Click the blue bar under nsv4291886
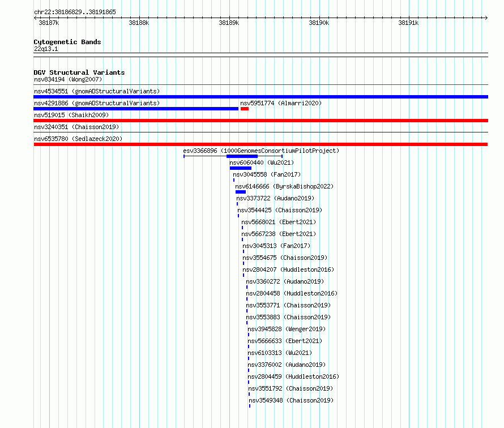Screen dimensions: 504x428 (x=136, y=109)
